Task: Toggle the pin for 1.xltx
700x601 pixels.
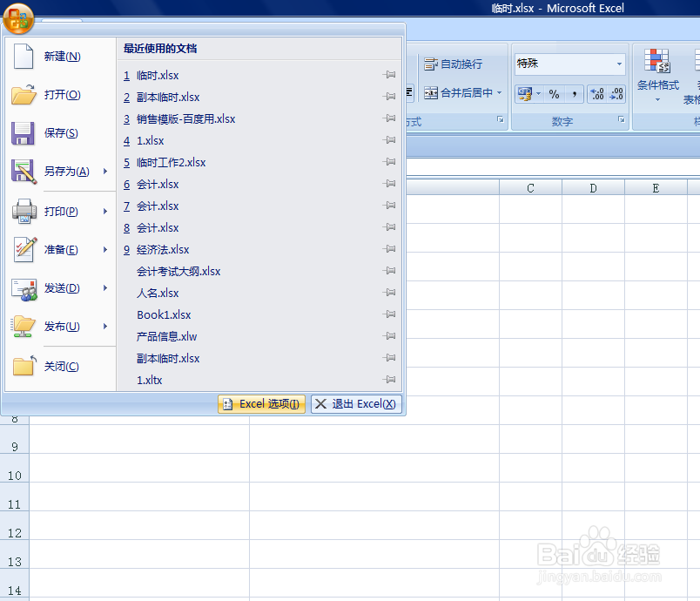Action: coord(389,380)
